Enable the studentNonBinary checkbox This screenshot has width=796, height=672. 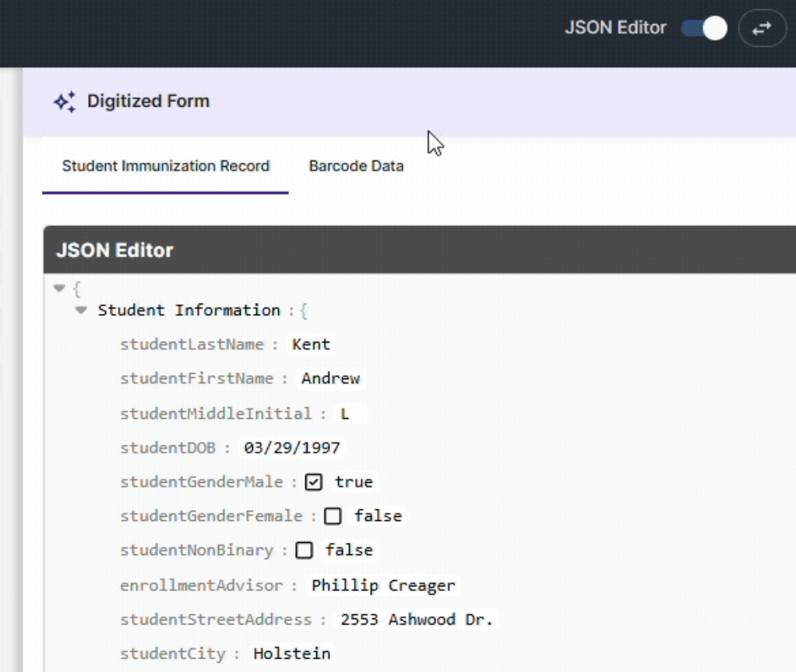(x=305, y=551)
